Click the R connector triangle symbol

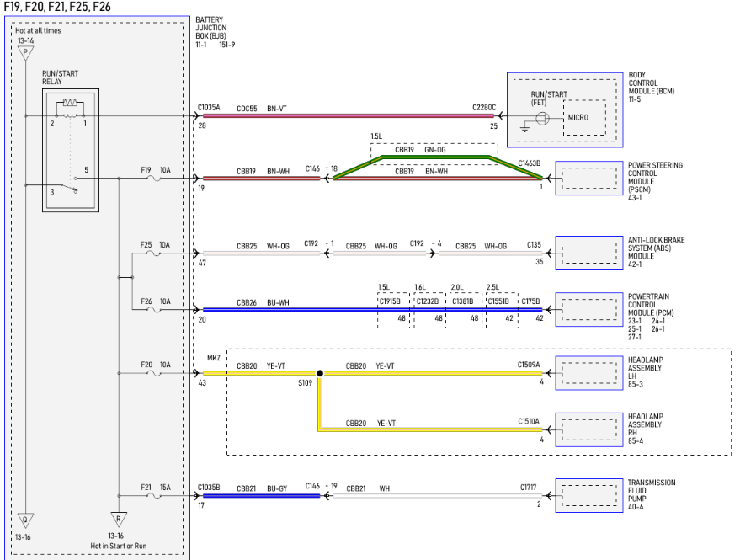119,520
